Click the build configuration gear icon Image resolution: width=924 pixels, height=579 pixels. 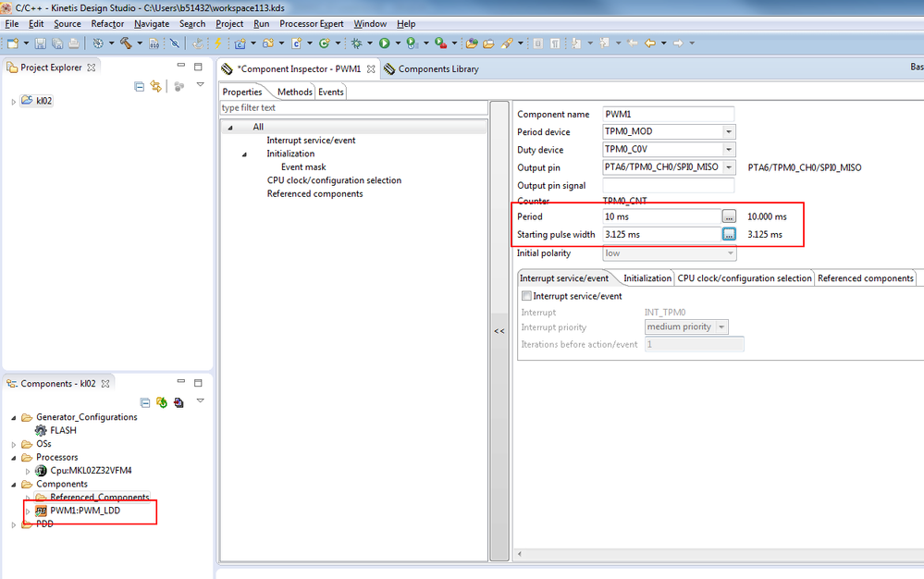pos(98,43)
